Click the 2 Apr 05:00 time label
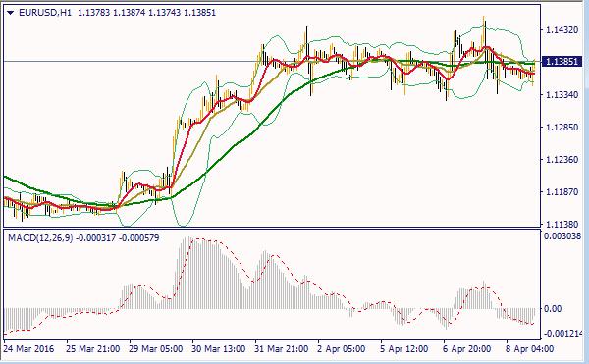 coord(342,349)
